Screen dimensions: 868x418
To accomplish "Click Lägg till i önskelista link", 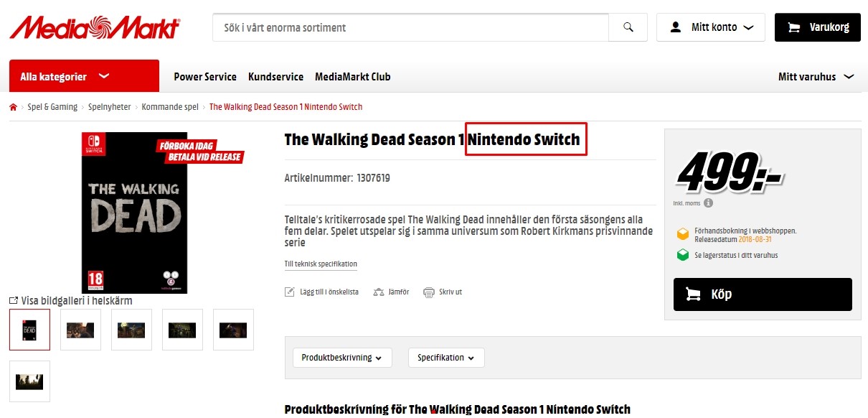I will tap(329, 292).
